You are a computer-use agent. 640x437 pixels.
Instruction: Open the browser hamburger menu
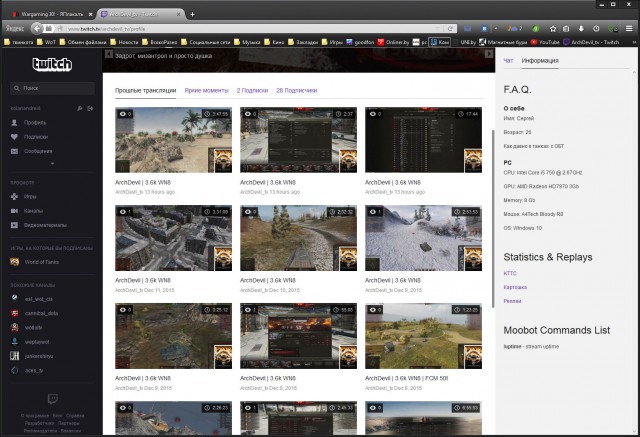tap(629, 29)
